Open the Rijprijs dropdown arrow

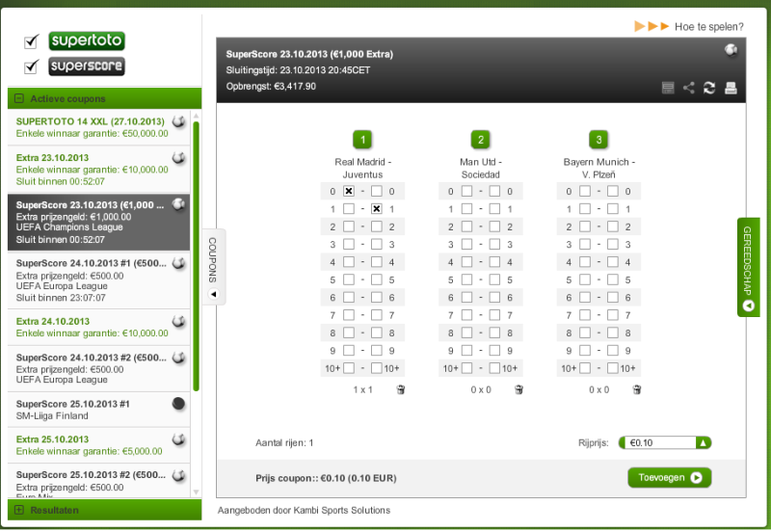point(704,442)
